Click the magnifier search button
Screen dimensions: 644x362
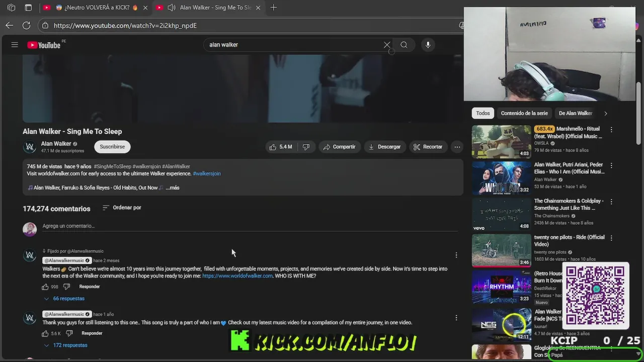click(x=404, y=45)
